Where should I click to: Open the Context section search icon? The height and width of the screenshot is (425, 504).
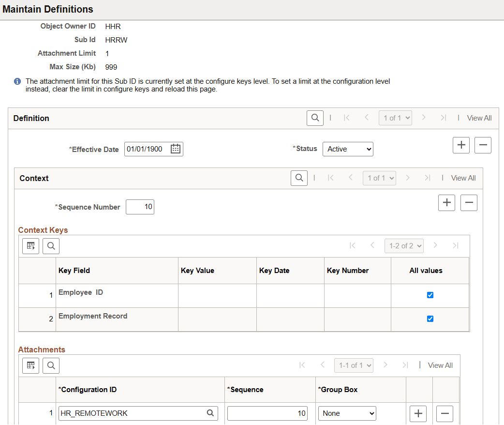[x=299, y=178]
